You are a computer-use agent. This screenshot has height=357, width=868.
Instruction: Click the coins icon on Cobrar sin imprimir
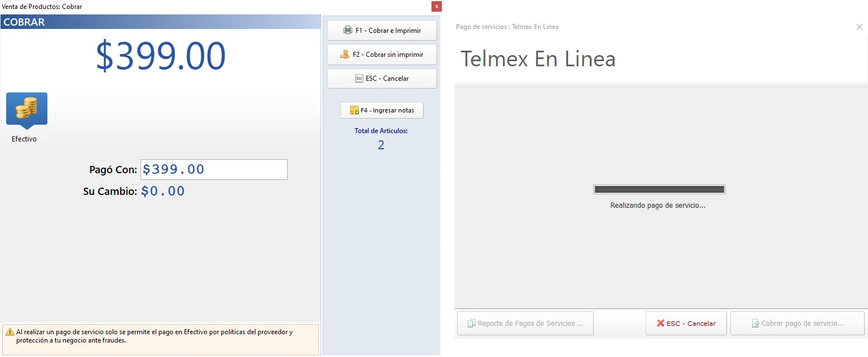click(x=345, y=54)
